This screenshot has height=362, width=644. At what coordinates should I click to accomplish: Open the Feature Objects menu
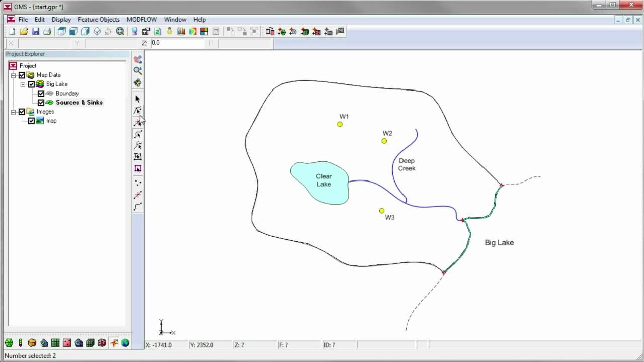tap(99, 20)
